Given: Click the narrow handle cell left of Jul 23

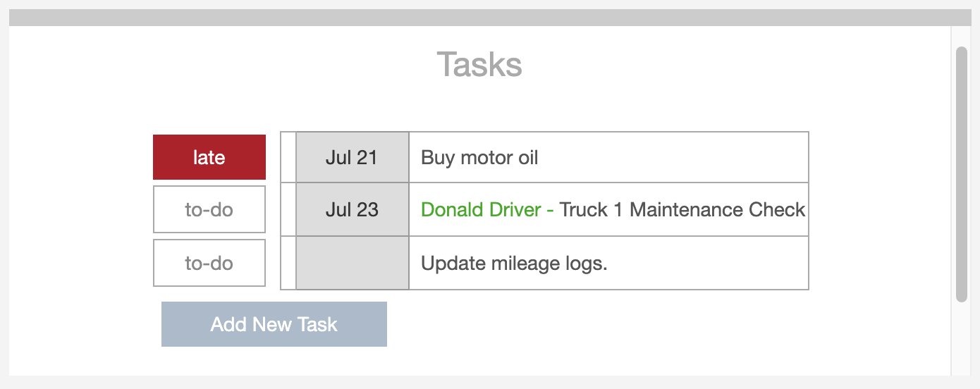Looking at the screenshot, I should (x=288, y=209).
